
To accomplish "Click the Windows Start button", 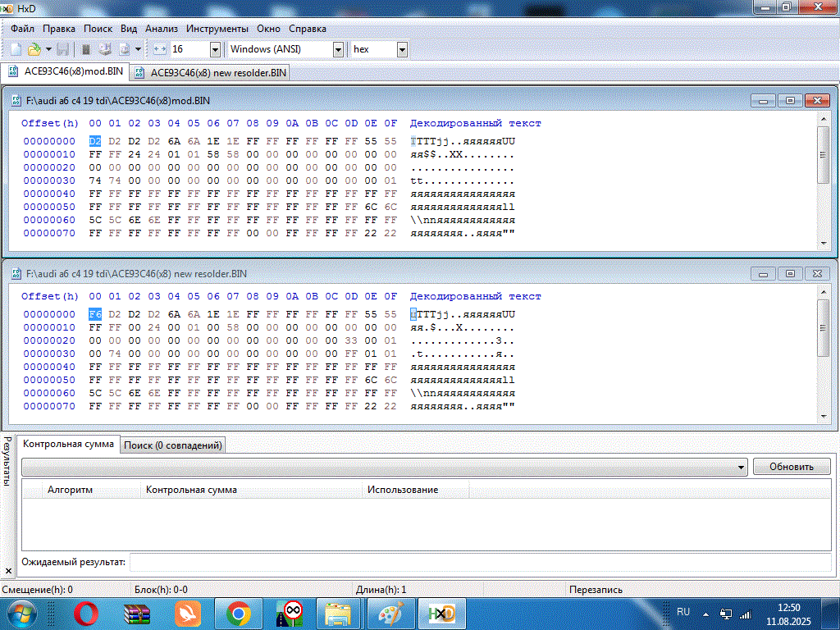I will (x=21, y=614).
